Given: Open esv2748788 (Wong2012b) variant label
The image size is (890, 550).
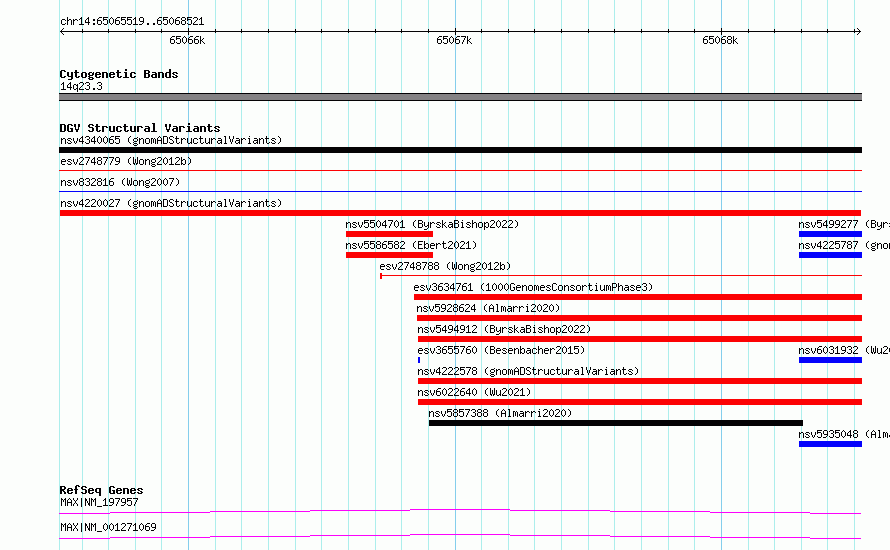Looking at the screenshot, I should 445,266.
